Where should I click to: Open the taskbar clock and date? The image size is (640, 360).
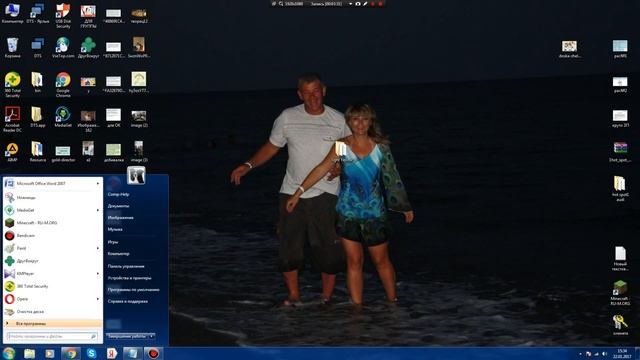622,353
